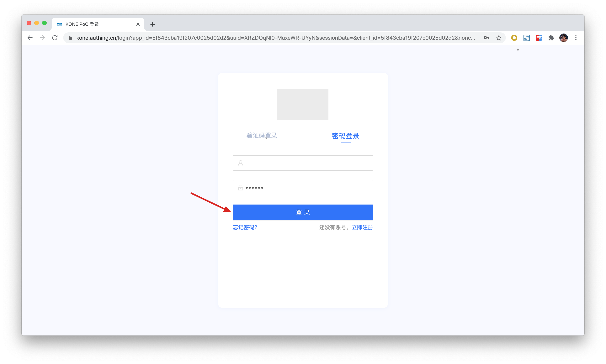Switch to the 验证码登录 tab
The height and width of the screenshot is (364, 606).
click(261, 135)
